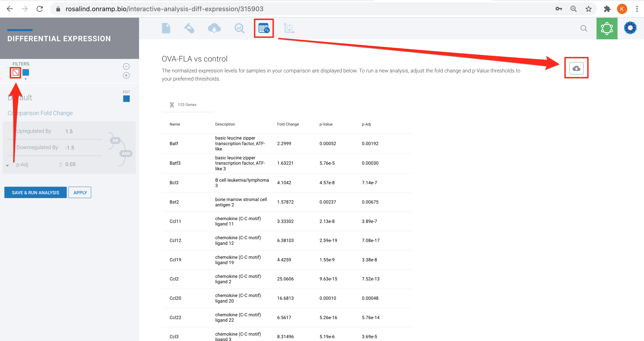Screen dimensions: 644x341
Task: Select the no-filter crossed square
Action: (16, 72)
